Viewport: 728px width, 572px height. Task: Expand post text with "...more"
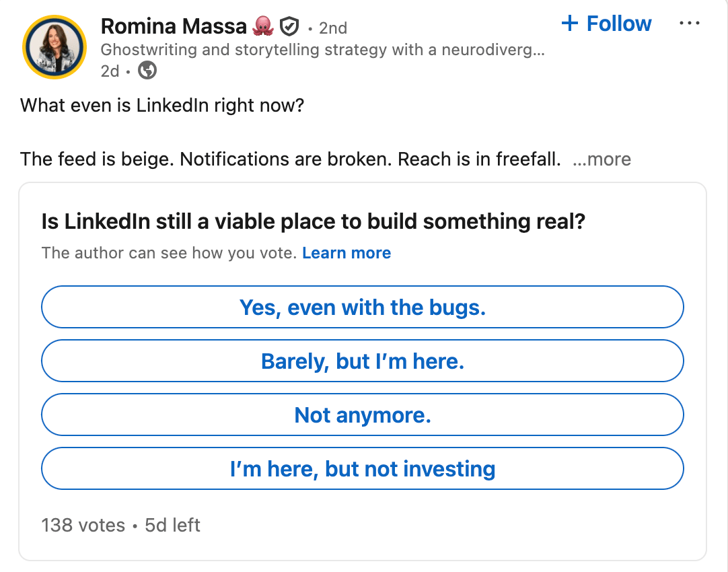(x=602, y=159)
